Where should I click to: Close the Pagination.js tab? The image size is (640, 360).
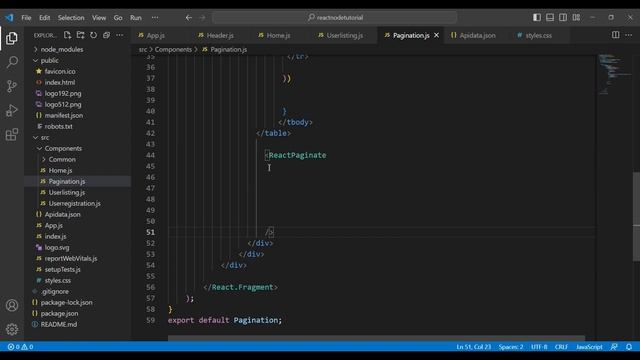tap(436, 36)
